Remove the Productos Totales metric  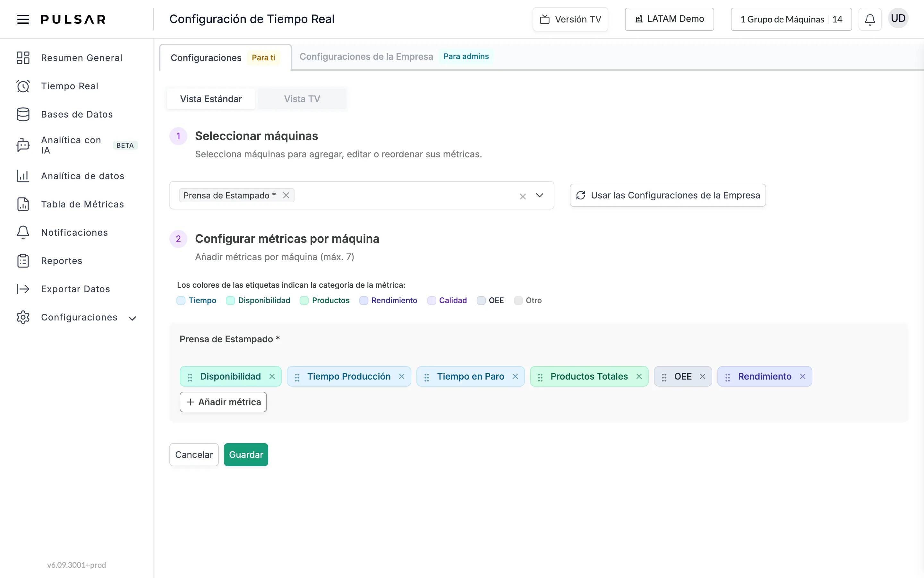(639, 377)
